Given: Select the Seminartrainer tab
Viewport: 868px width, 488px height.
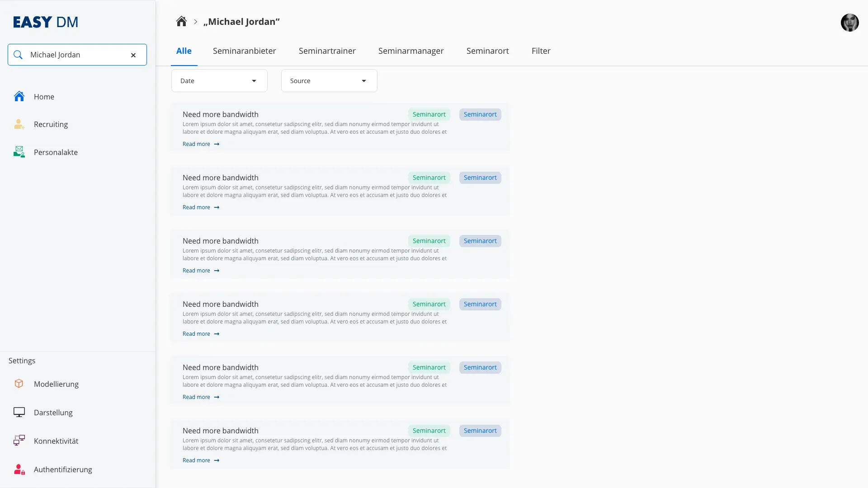Looking at the screenshot, I should (x=327, y=51).
